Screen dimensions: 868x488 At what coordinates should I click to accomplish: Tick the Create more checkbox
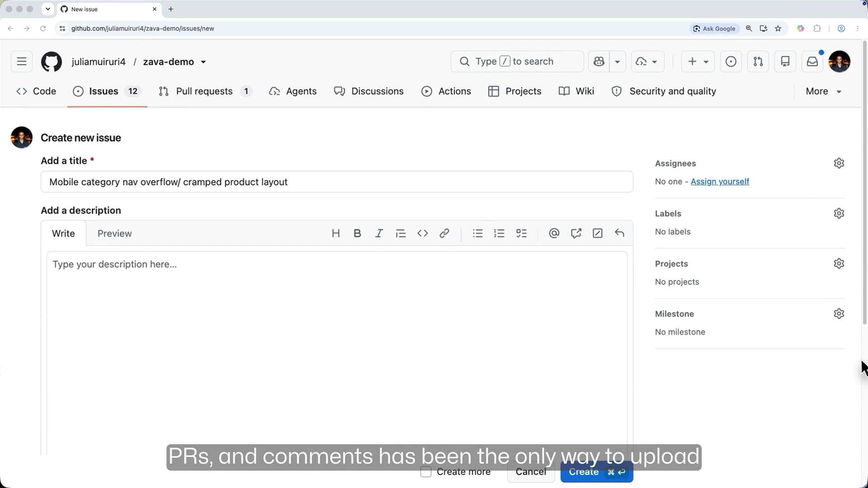(x=426, y=472)
